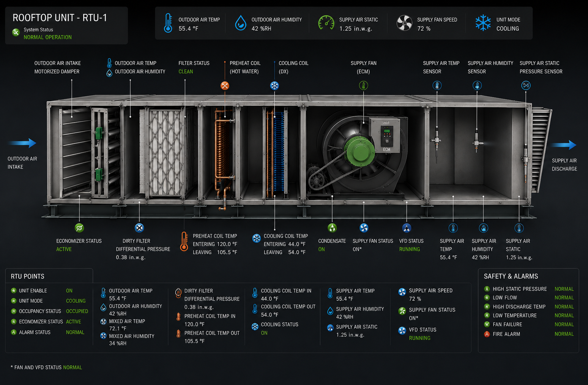This screenshot has height=385, width=588.
Task: Click the FIRE ALARM NORMAL status value
Action: (x=564, y=334)
